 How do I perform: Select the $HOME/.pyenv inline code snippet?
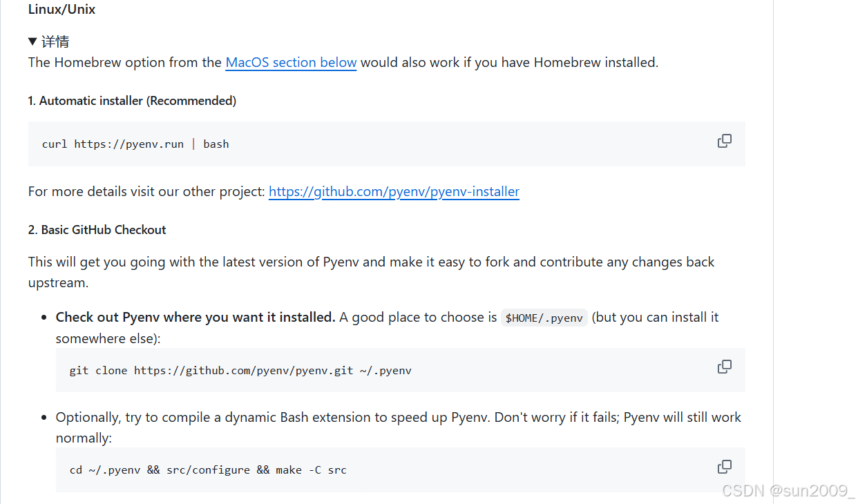(544, 317)
